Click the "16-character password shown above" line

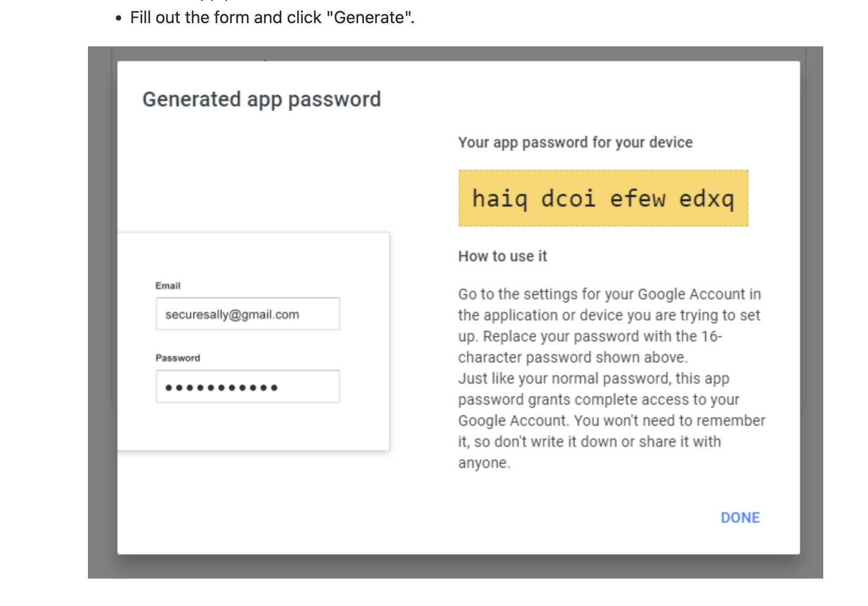point(573,357)
